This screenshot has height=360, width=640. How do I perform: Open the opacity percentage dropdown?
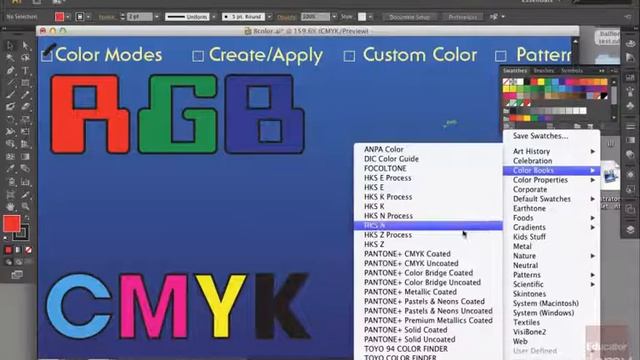(334, 17)
